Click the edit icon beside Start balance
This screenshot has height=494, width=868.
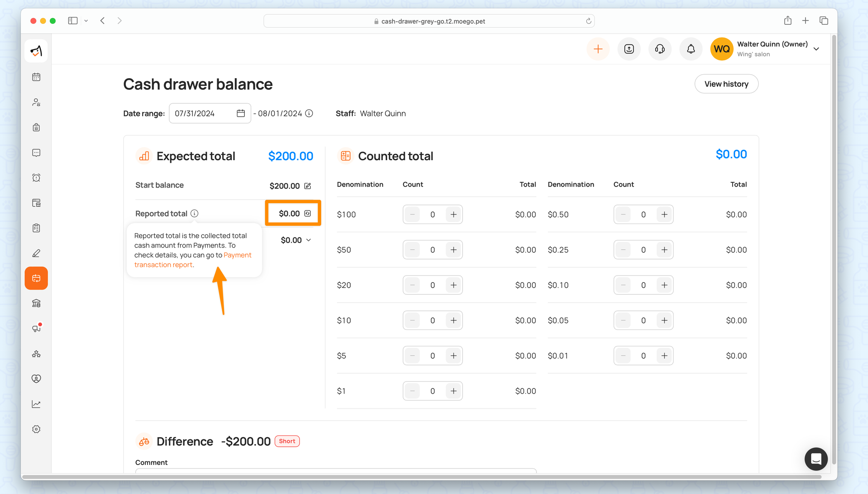[308, 186]
